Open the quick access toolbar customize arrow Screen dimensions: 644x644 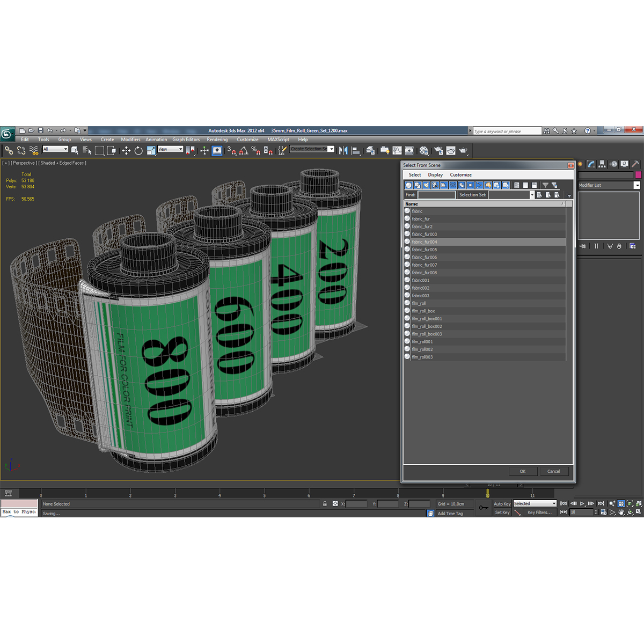click(x=85, y=130)
